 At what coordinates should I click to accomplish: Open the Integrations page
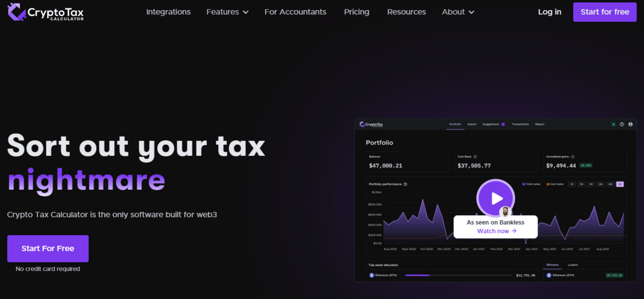point(168,12)
